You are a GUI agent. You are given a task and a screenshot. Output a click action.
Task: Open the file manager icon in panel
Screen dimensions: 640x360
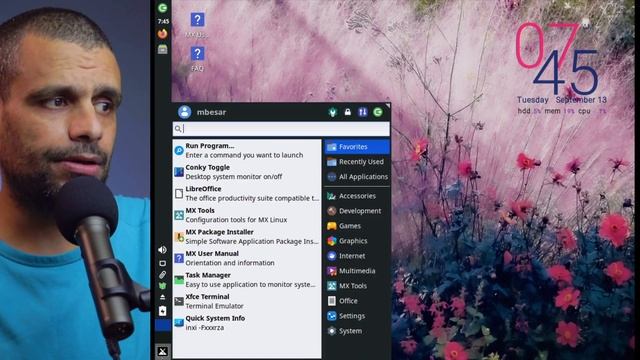pos(162,49)
